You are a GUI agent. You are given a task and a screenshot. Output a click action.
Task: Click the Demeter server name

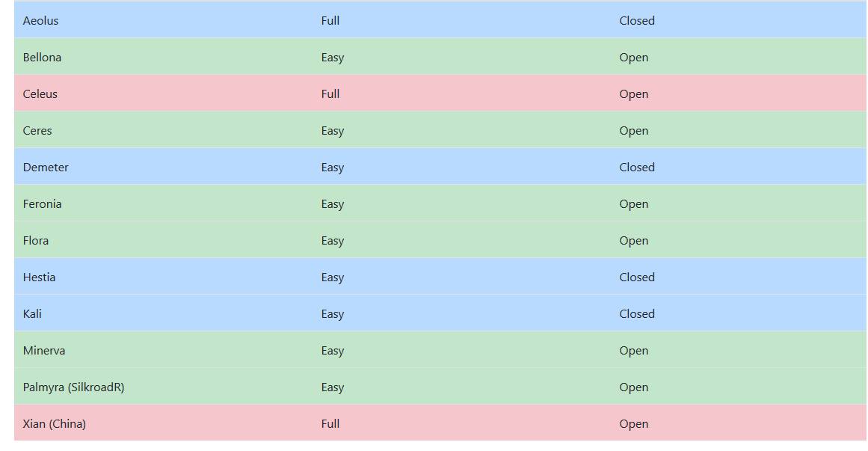coord(46,168)
